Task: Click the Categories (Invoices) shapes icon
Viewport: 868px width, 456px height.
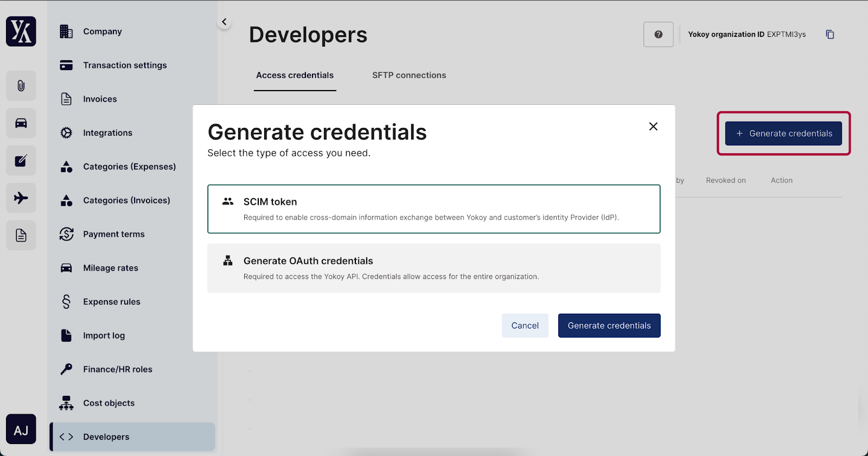Action: click(x=66, y=200)
